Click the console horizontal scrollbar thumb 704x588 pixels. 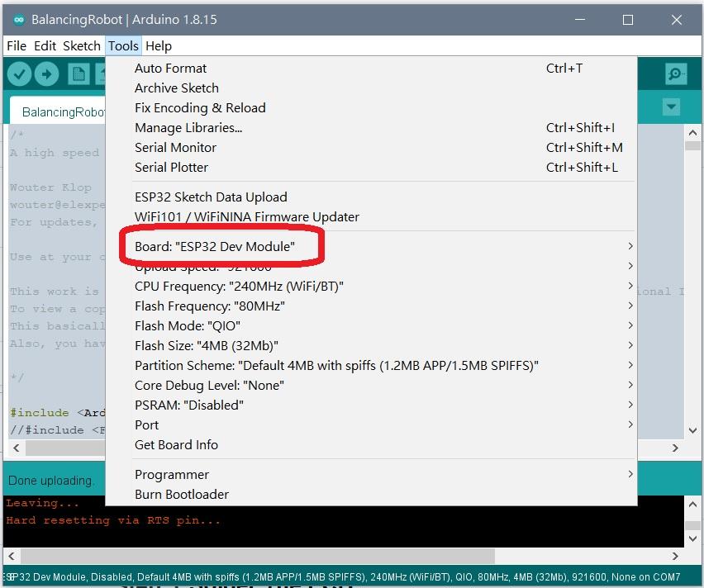(x=257, y=556)
